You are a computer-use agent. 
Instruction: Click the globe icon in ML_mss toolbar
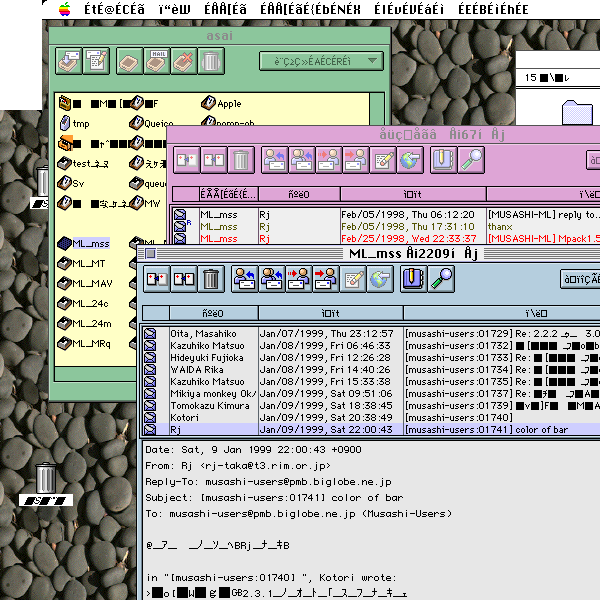coord(380,279)
